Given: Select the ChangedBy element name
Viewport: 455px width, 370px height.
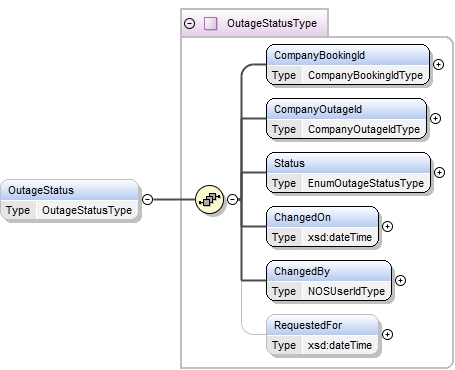Looking at the screenshot, I should (x=302, y=271).
